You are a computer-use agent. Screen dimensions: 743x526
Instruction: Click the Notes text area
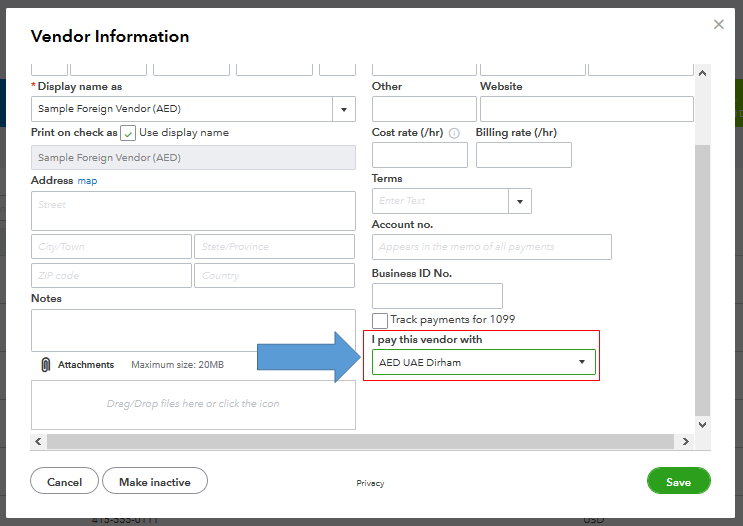(193, 330)
